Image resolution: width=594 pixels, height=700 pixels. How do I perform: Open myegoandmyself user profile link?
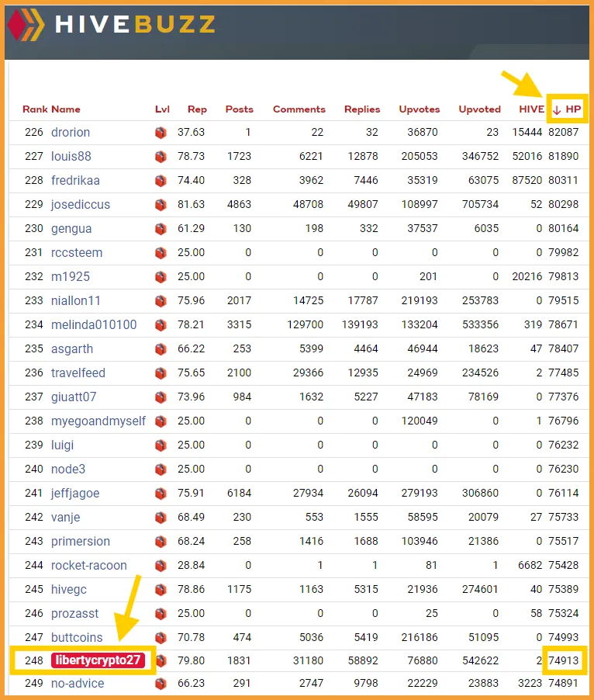click(98, 421)
